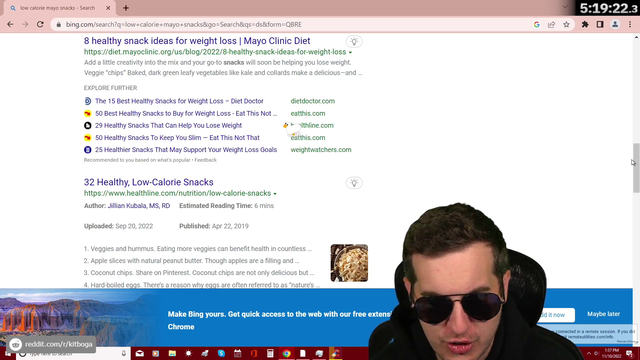Click the lightbulb icon beside 32 Healthy Snacks result
Viewport: 640px width, 360px height.
[354, 183]
